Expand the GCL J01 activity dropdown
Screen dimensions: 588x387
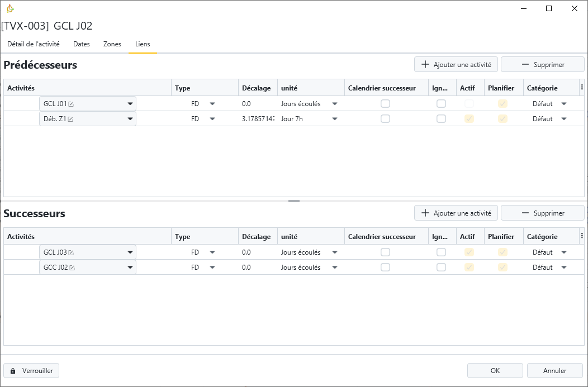[130, 104]
